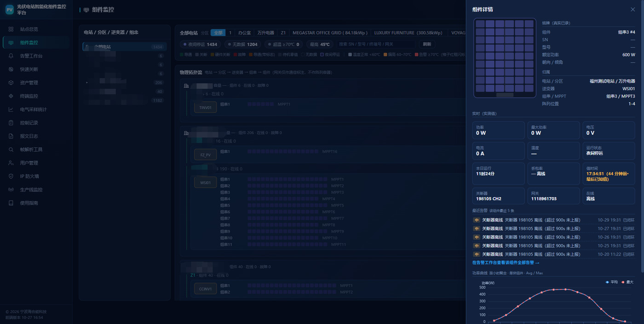The width and height of the screenshot is (644, 324).
Task: Open 生产线监控 signal icon
Action: point(11,190)
